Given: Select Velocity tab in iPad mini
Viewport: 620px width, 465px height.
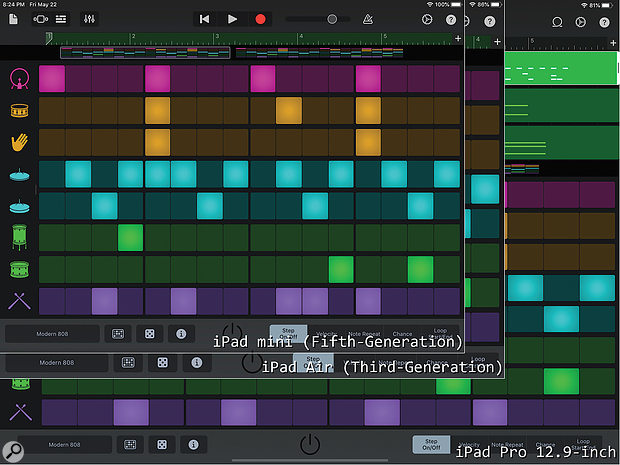Looking at the screenshot, I should coord(327,334).
